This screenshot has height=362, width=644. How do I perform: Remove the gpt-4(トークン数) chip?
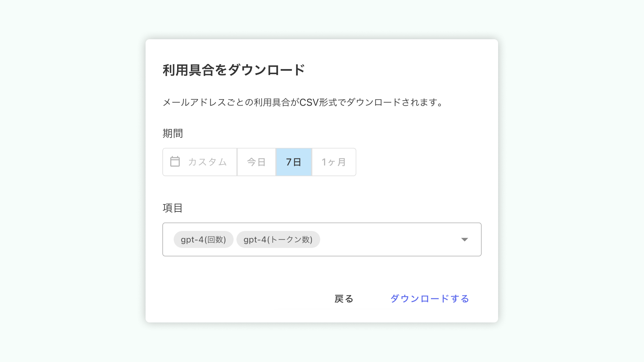pos(278,239)
